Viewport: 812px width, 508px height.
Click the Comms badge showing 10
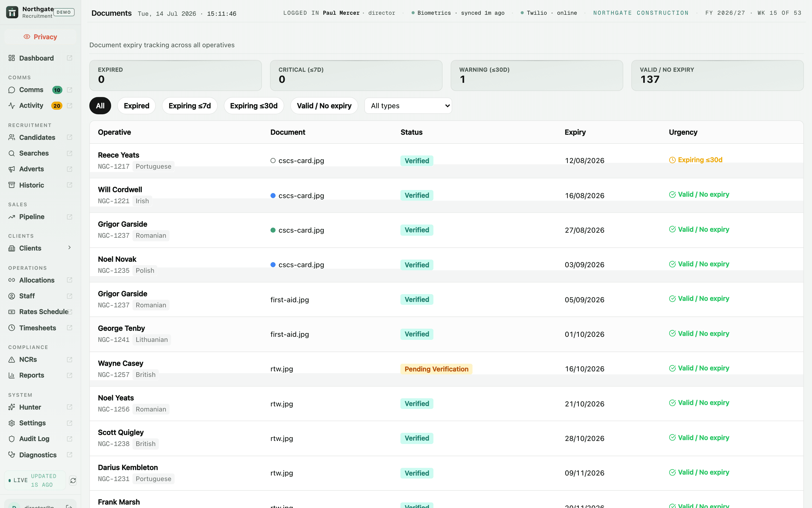(57, 90)
